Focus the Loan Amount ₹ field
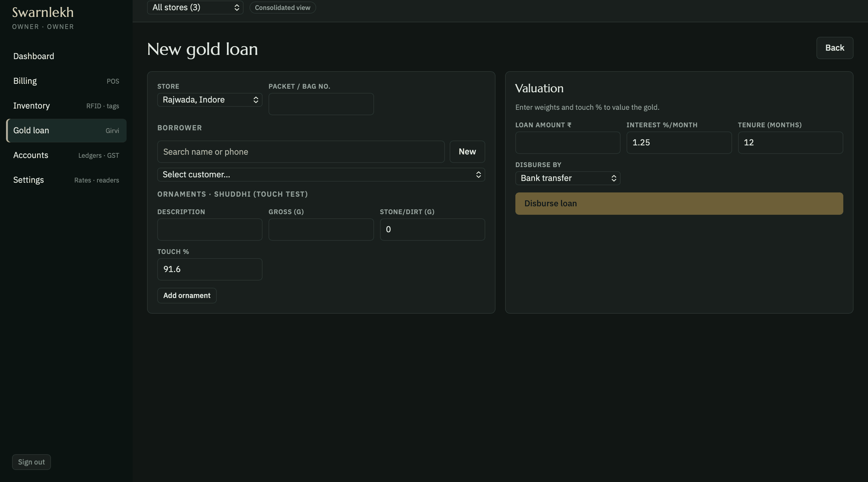This screenshot has width=868, height=482. coord(568,143)
